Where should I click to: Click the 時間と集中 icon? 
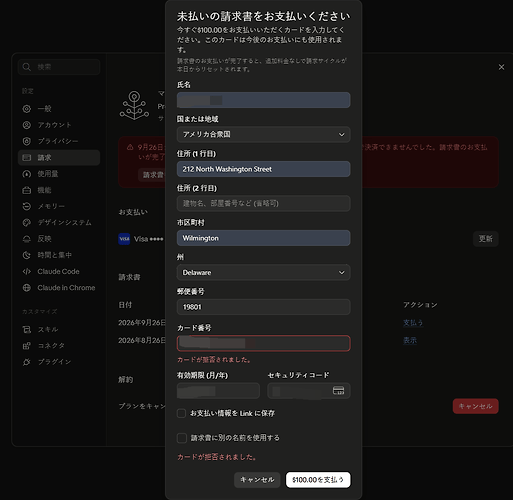[27, 255]
